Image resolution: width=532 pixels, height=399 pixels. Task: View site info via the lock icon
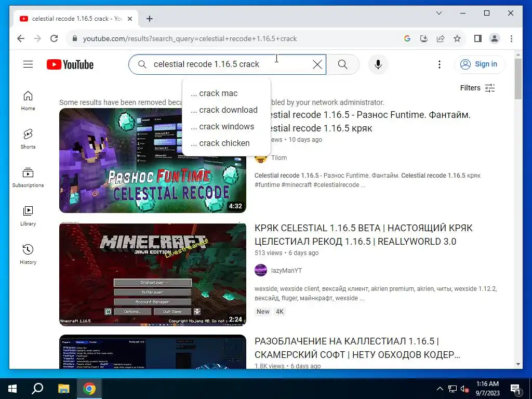point(75,38)
